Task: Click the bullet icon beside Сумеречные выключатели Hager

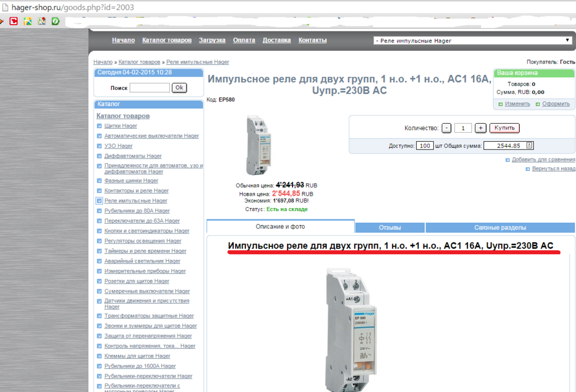Action: (99, 291)
